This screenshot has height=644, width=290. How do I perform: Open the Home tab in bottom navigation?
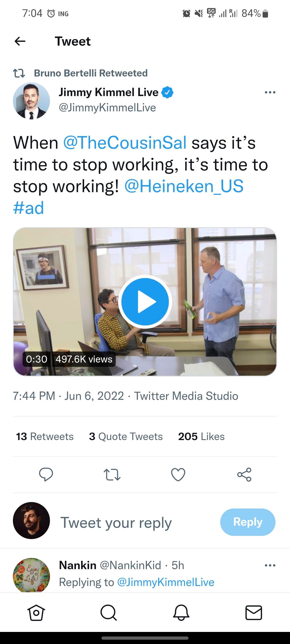(36, 613)
